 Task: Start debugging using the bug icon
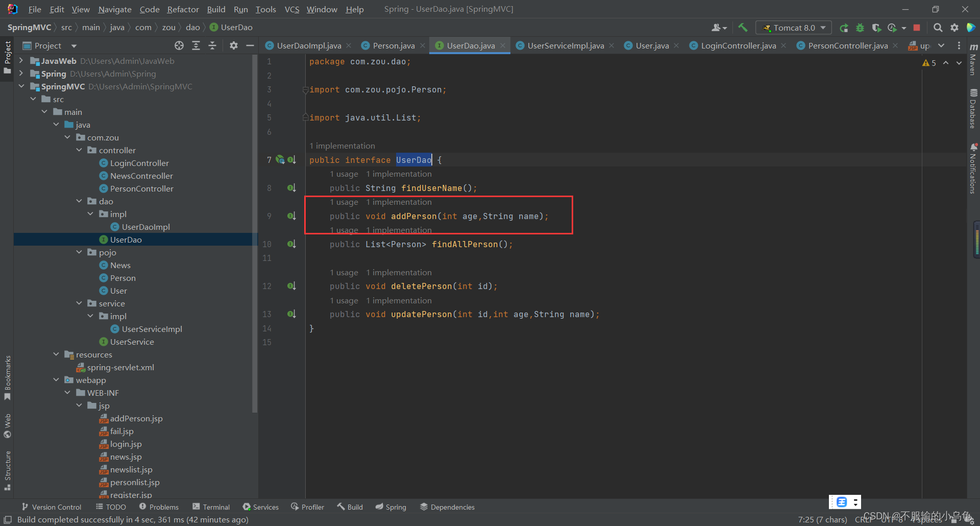[x=860, y=28]
